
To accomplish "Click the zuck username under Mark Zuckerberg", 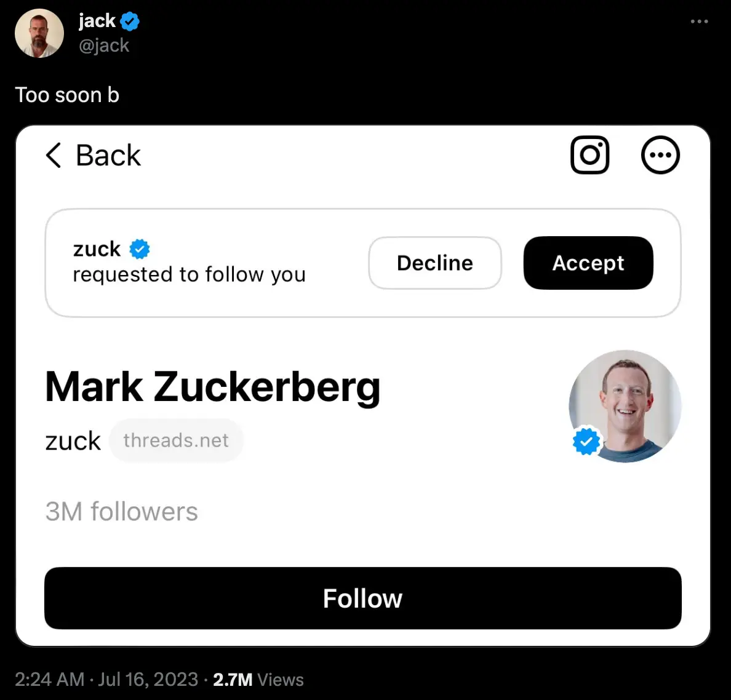I will point(73,440).
